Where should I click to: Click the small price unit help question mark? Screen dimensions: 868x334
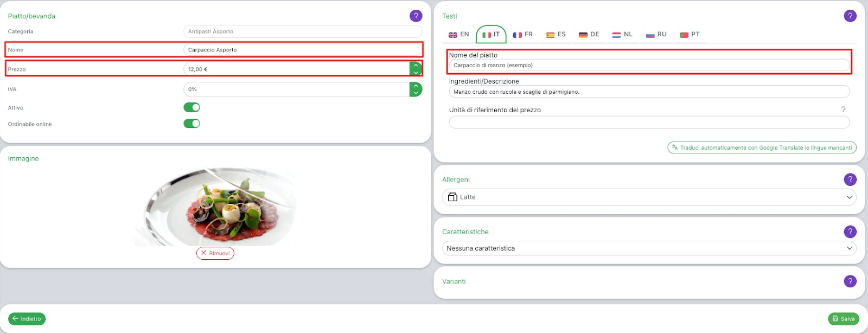[843, 110]
